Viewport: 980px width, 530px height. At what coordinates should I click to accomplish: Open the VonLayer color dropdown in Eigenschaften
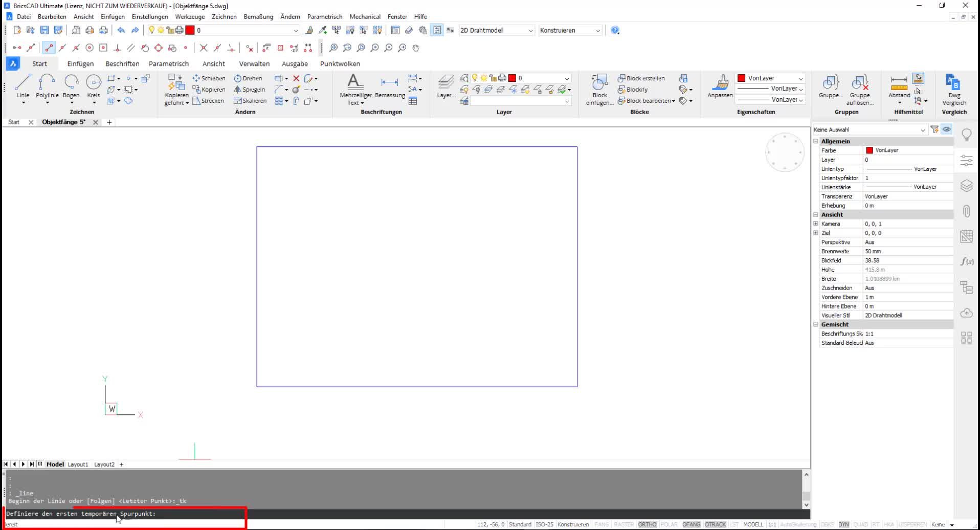770,78
